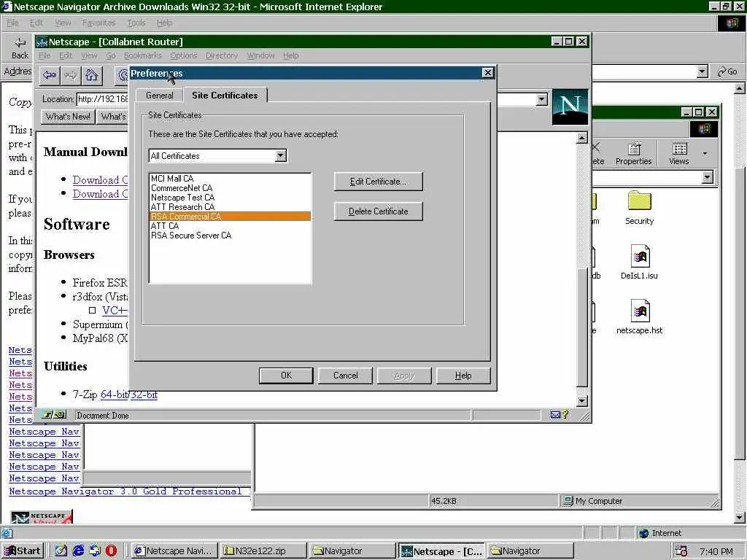747x560 pixels.
Task: Click the What's New! directory button
Action: [x=68, y=117]
